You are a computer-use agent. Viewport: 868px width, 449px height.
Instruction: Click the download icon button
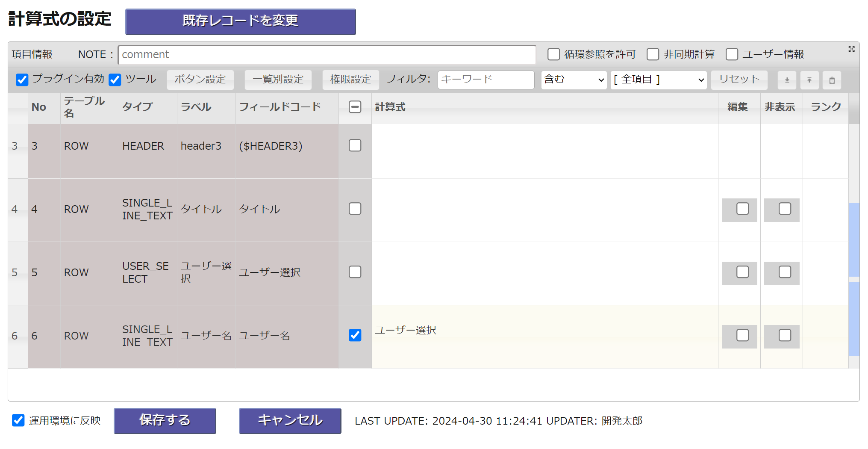click(x=787, y=80)
